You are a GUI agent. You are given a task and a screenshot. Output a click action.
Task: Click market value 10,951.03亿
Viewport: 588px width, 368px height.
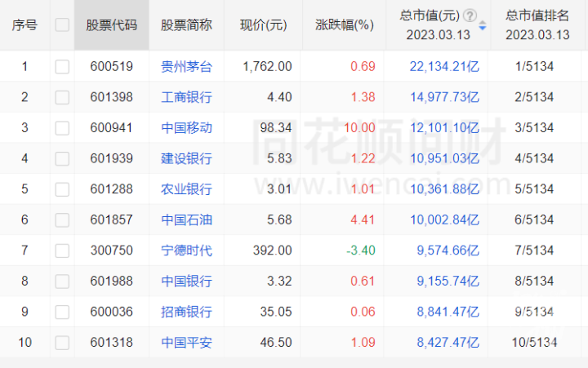[x=444, y=158]
